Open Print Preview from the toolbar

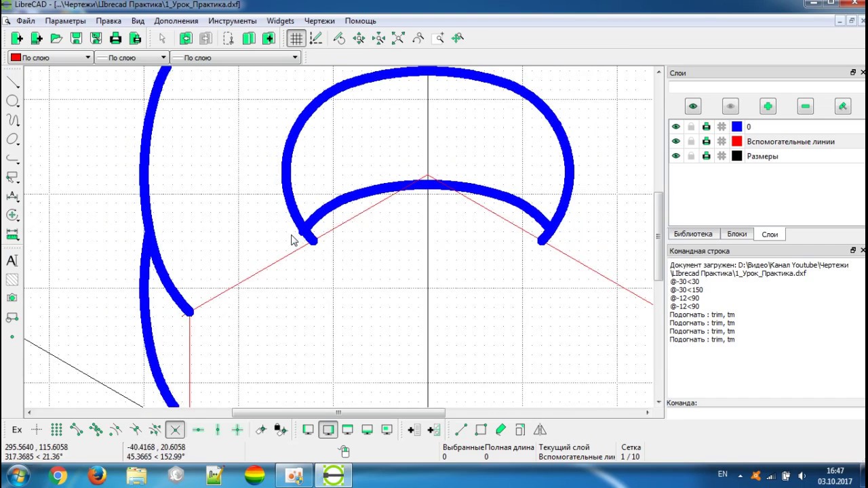tap(135, 39)
